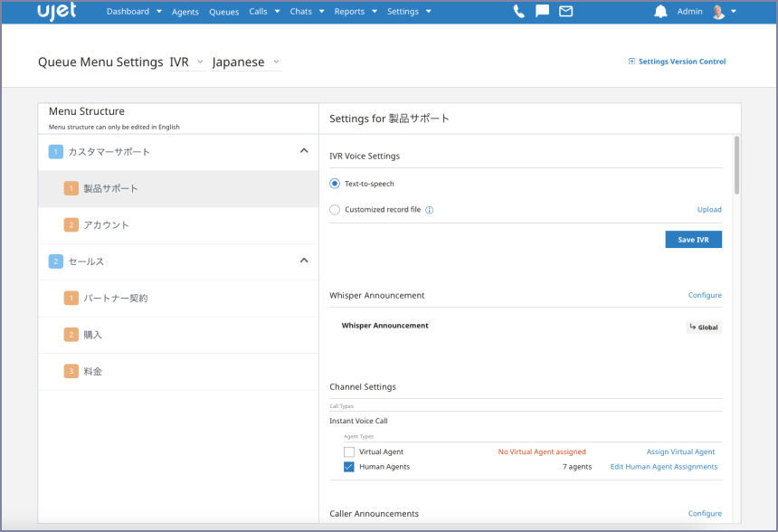Select 購入 menu item
The height and width of the screenshot is (532, 778).
pyautogui.click(x=178, y=335)
